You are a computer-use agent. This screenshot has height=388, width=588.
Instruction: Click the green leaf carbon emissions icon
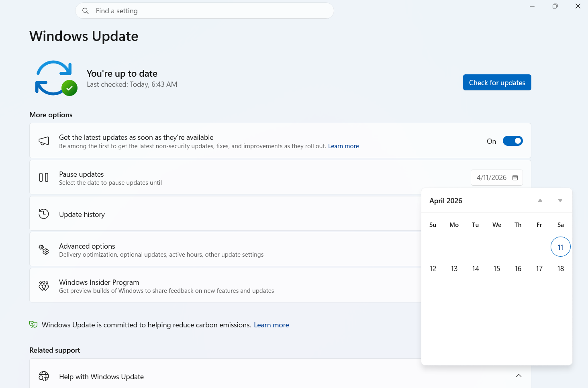tap(33, 325)
